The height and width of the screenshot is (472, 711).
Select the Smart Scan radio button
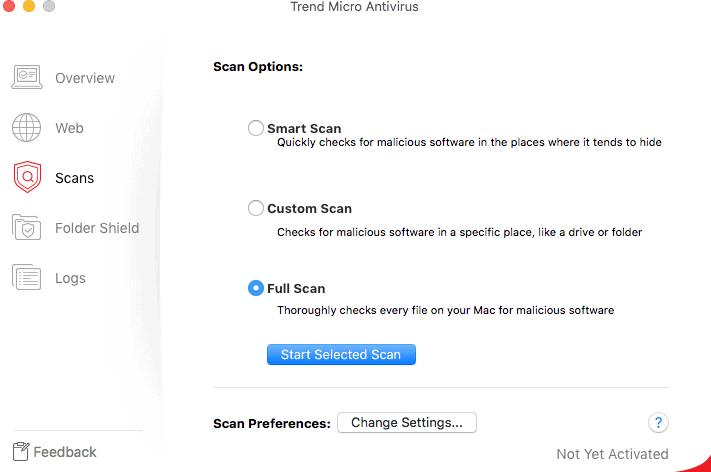point(256,128)
